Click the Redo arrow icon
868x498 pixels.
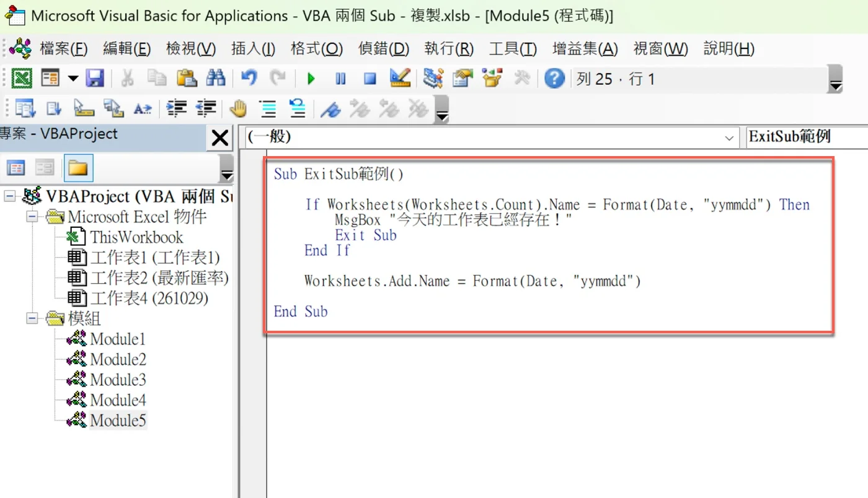[278, 79]
